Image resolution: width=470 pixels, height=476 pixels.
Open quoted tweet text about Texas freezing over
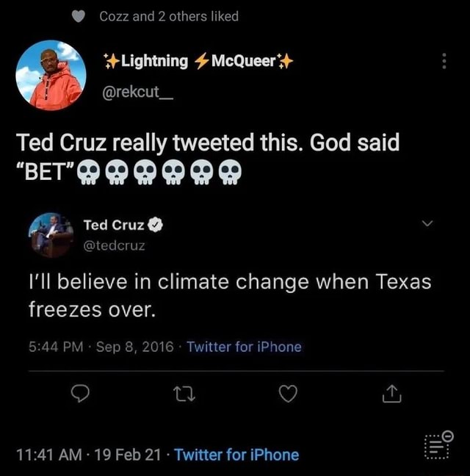coord(229,295)
